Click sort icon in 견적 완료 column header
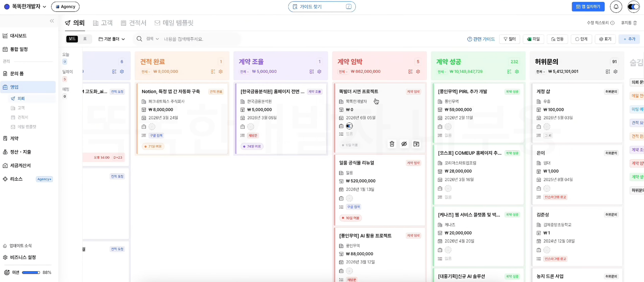 click(213, 72)
